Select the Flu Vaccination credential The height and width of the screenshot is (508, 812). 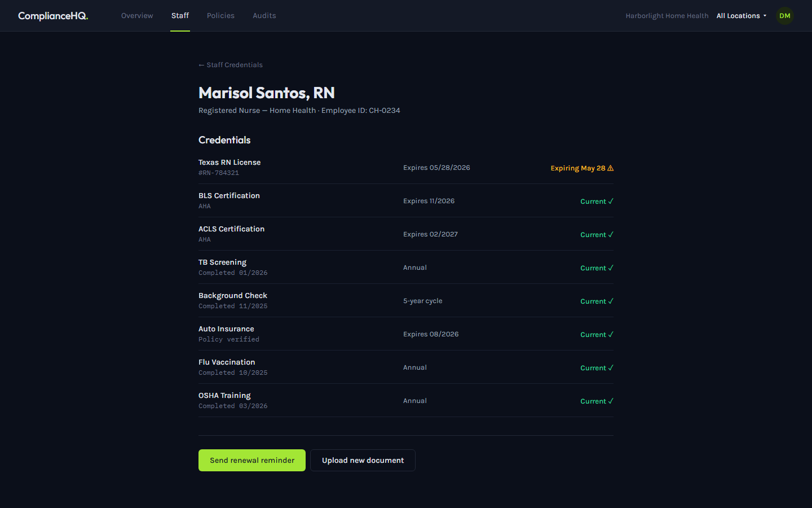227,362
